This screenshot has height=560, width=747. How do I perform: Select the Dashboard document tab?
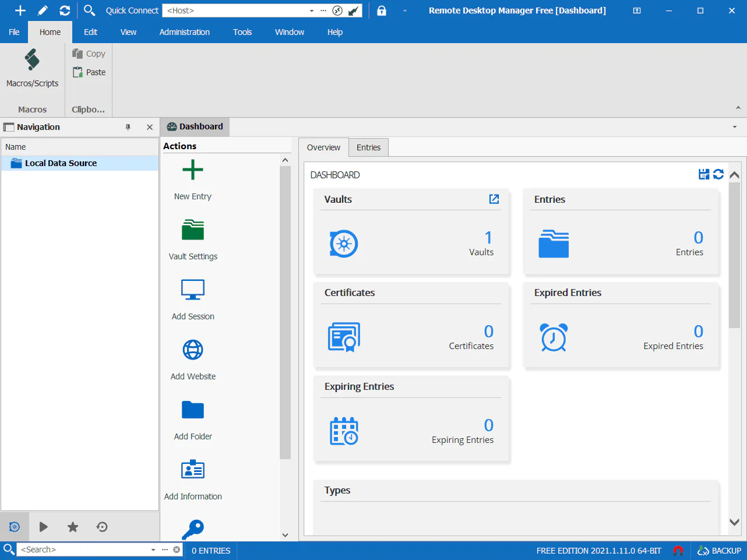(195, 127)
